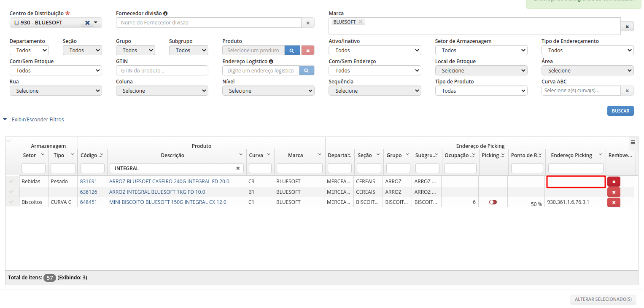Open the Com/Sem Endereço dropdown
644x308 pixels.
click(375, 71)
